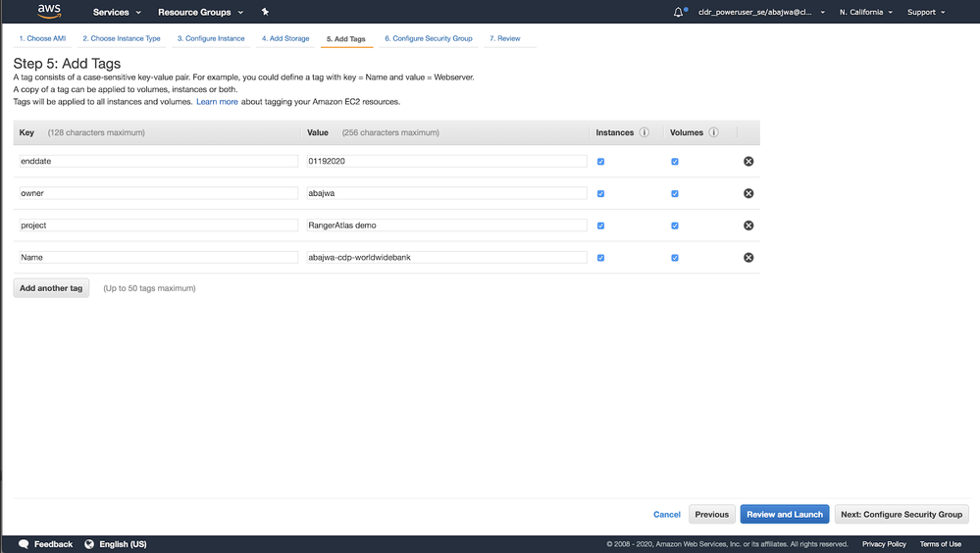Click the English (US) globe language selector
The height and width of the screenshot is (553, 980).
coord(116,544)
